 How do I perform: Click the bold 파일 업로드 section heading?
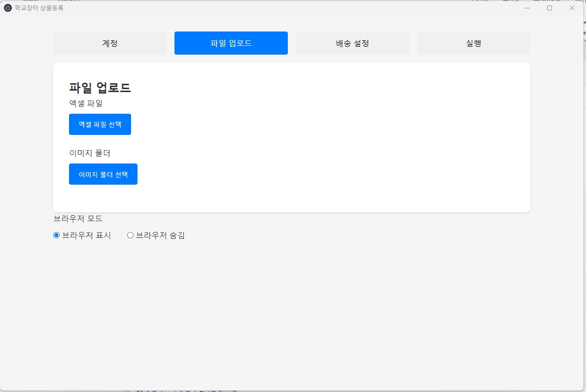coord(100,88)
